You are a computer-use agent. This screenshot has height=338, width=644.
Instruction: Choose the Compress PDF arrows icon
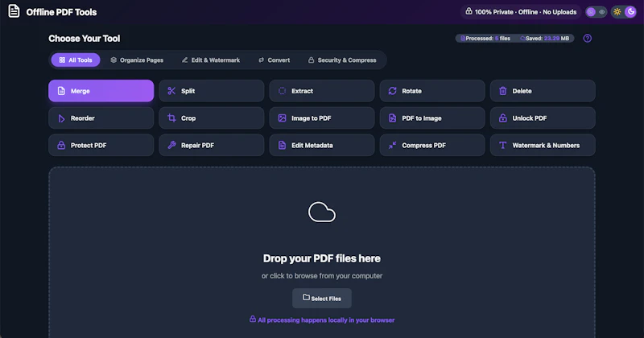click(393, 146)
